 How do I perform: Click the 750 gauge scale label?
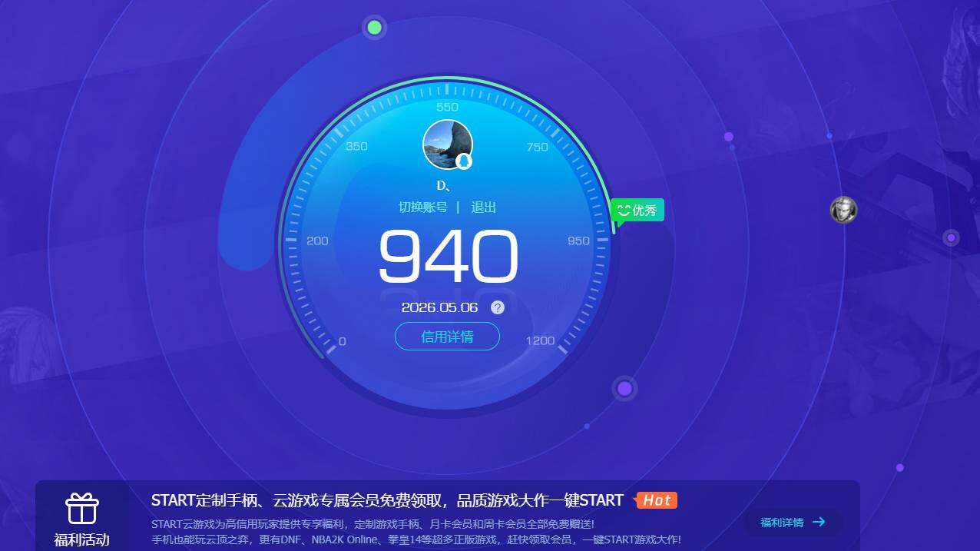point(538,147)
